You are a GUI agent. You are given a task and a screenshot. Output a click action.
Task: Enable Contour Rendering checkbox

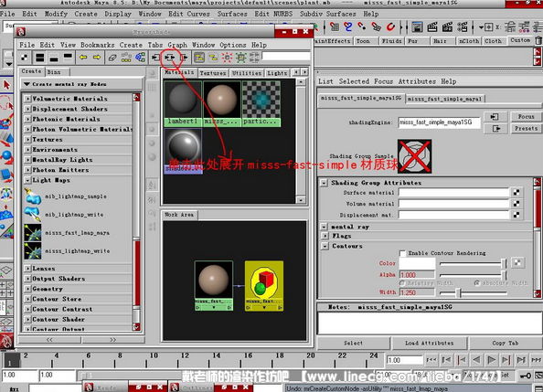(x=402, y=253)
